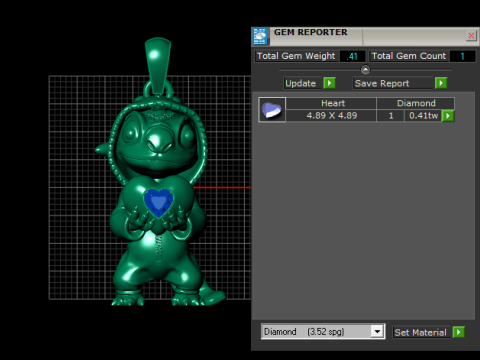Collapse the panel header with round arrow
This screenshot has width=480, height=360.
pyautogui.click(x=365, y=70)
